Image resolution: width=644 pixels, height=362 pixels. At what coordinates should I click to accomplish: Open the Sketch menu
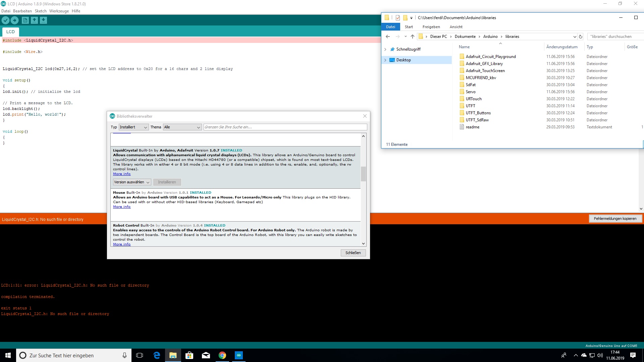point(41,11)
